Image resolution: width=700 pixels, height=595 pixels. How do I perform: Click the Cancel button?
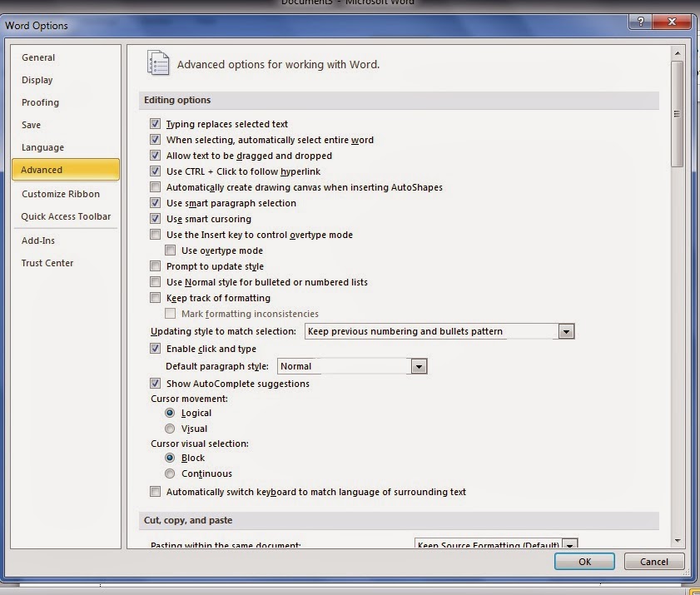653,561
